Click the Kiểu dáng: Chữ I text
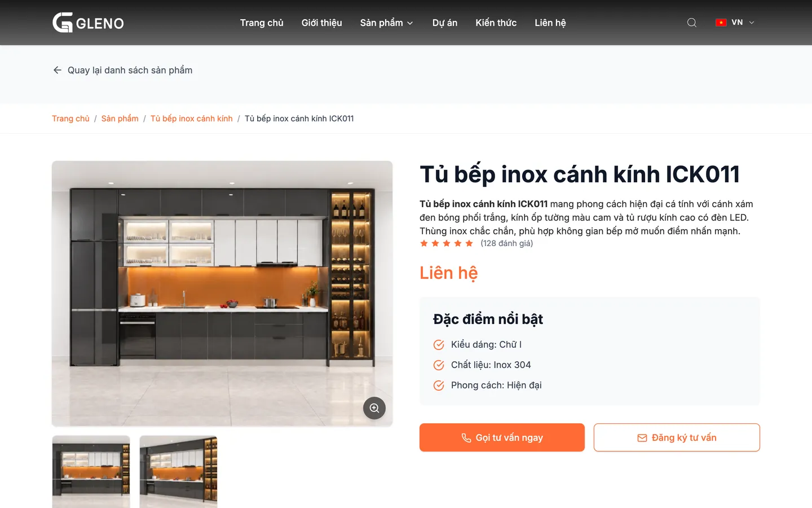 coord(487,345)
